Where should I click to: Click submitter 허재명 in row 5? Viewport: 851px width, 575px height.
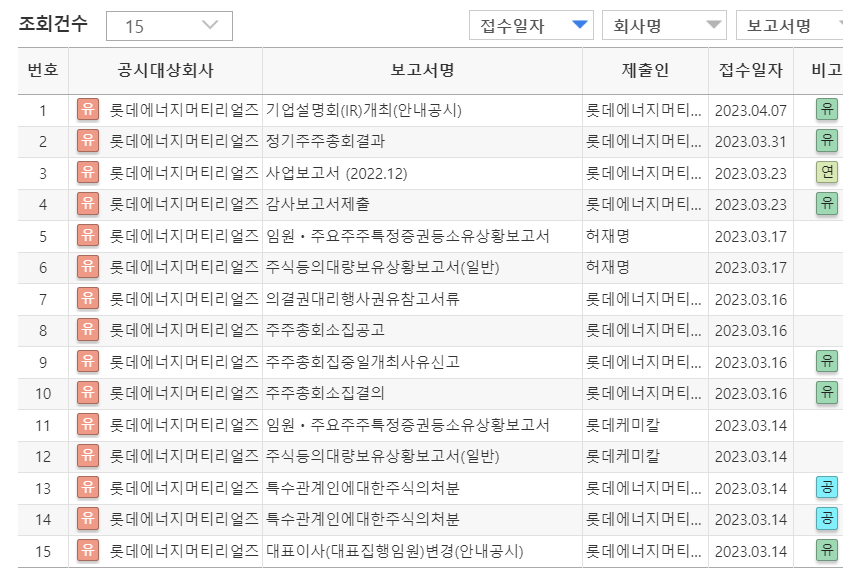pos(608,236)
